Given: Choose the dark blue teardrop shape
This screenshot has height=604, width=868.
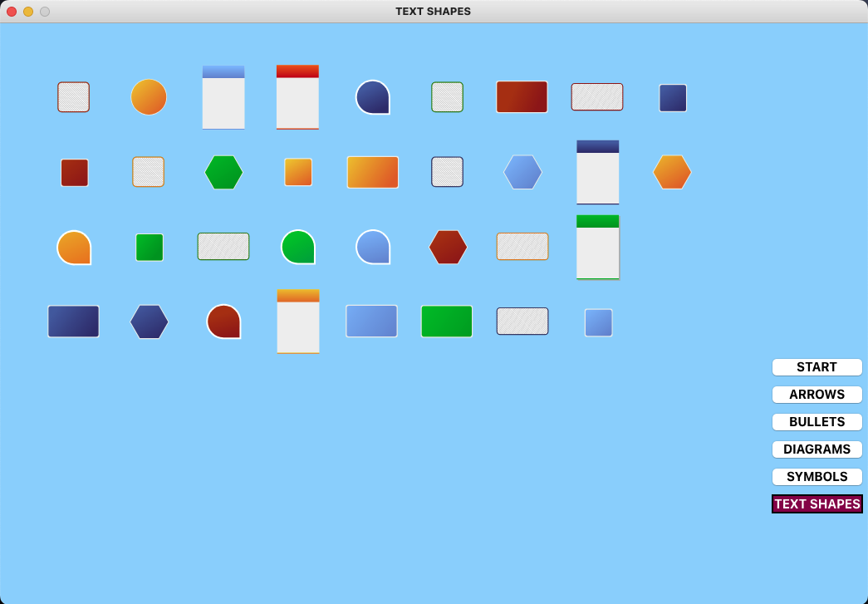Looking at the screenshot, I should pos(373,97).
